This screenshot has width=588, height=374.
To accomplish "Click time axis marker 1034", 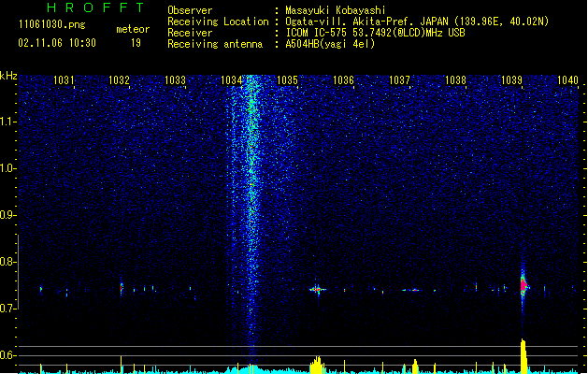I will [x=232, y=80].
